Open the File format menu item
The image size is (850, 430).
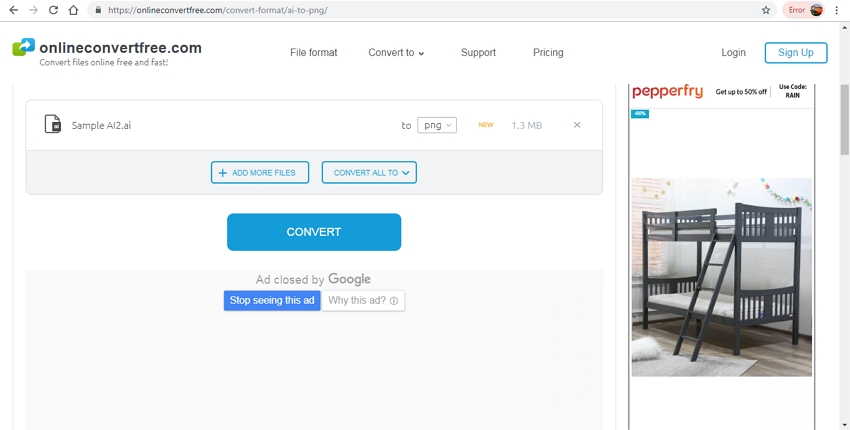313,52
